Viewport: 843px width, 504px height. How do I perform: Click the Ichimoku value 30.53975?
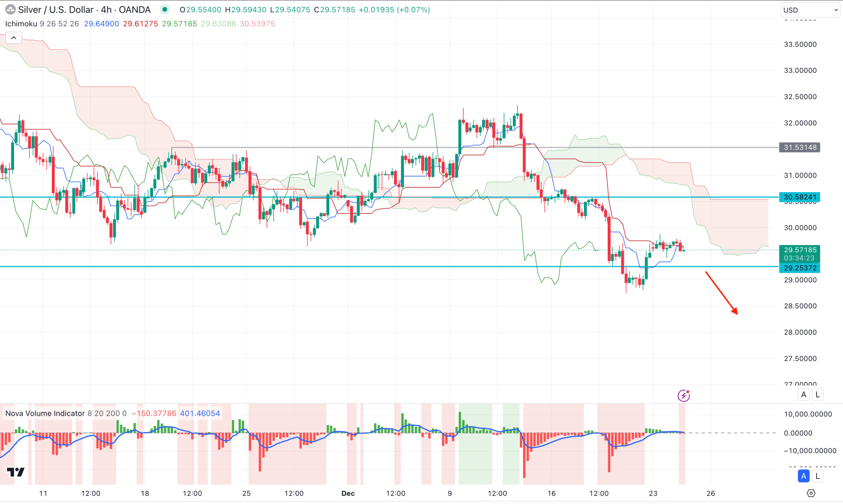tap(257, 24)
